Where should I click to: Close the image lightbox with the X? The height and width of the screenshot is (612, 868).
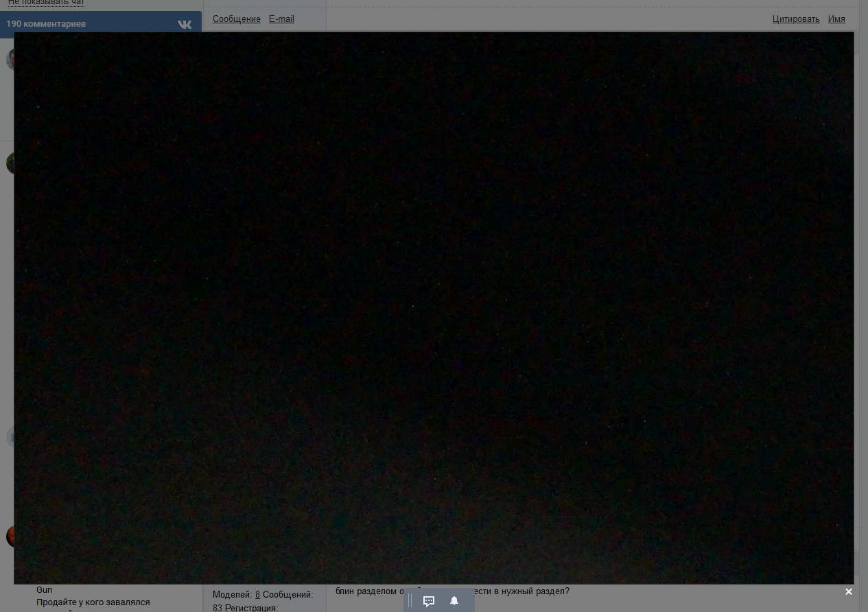[849, 591]
